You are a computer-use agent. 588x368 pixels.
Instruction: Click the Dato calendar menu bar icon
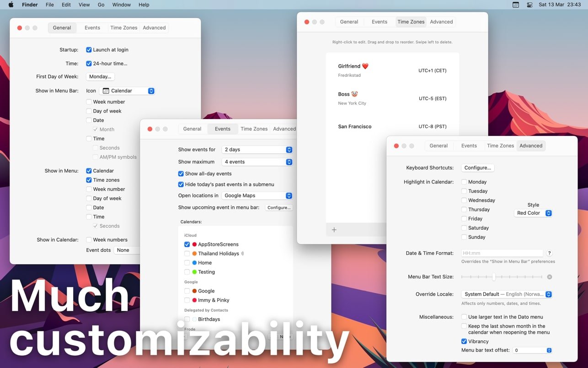(516, 5)
